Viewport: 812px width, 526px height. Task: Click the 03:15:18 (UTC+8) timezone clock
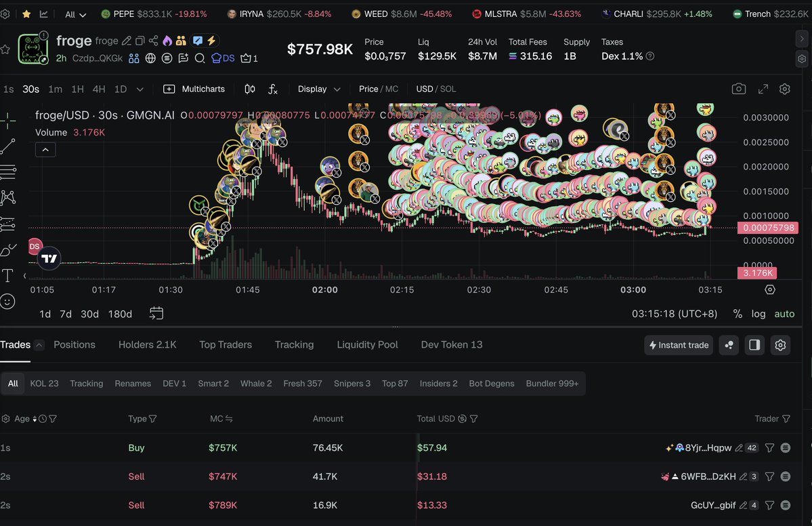click(x=675, y=314)
